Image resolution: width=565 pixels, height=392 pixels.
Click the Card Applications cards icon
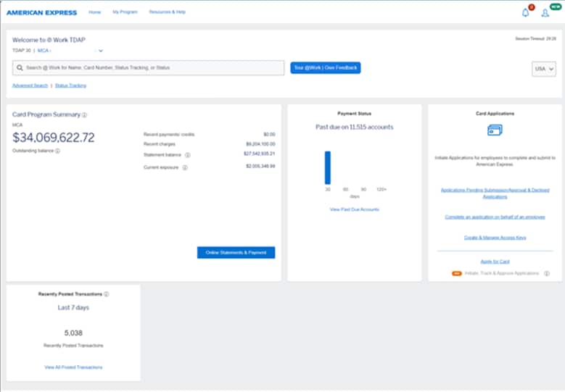(x=495, y=130)
